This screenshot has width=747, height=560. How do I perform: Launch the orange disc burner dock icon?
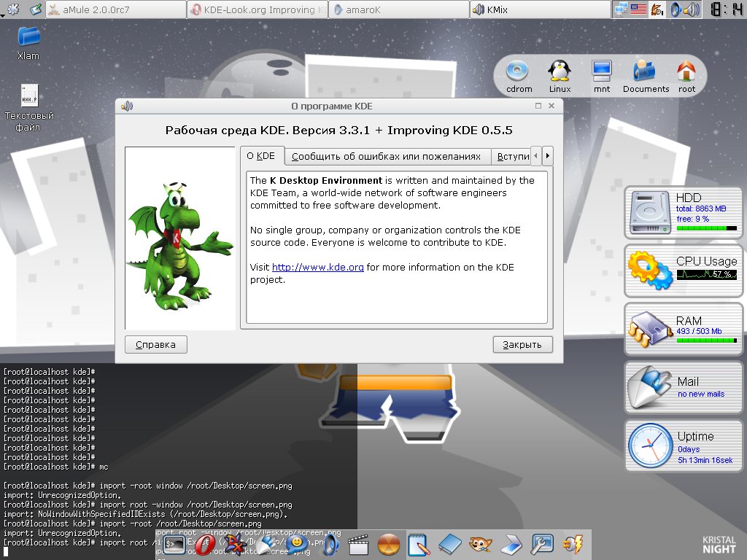pyautogui.click(x=389, y=545)
